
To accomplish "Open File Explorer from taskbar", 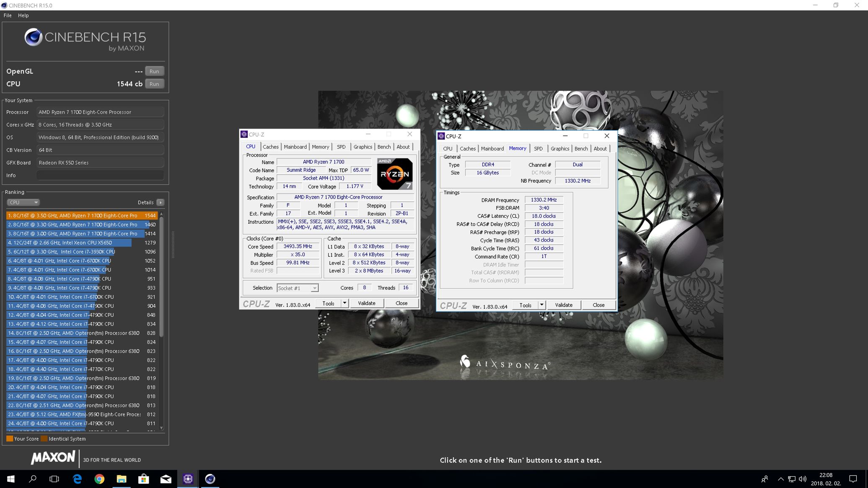I will (x=122, y=479).
